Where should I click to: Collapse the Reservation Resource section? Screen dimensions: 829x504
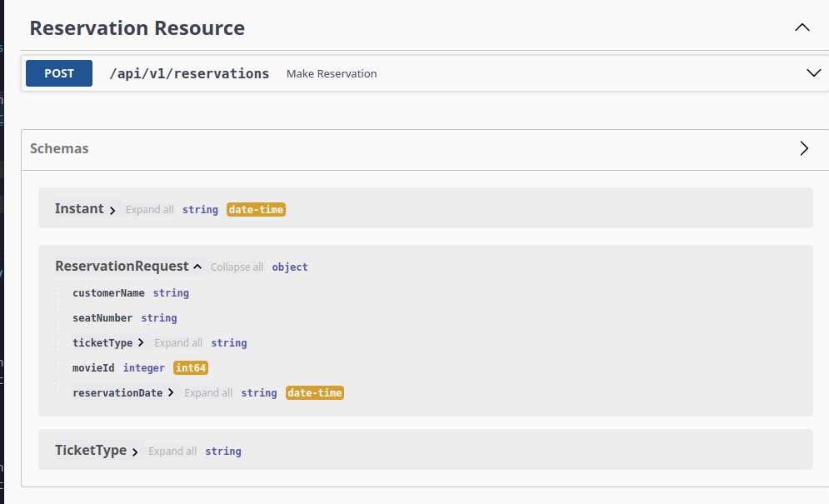pos(802,27)
